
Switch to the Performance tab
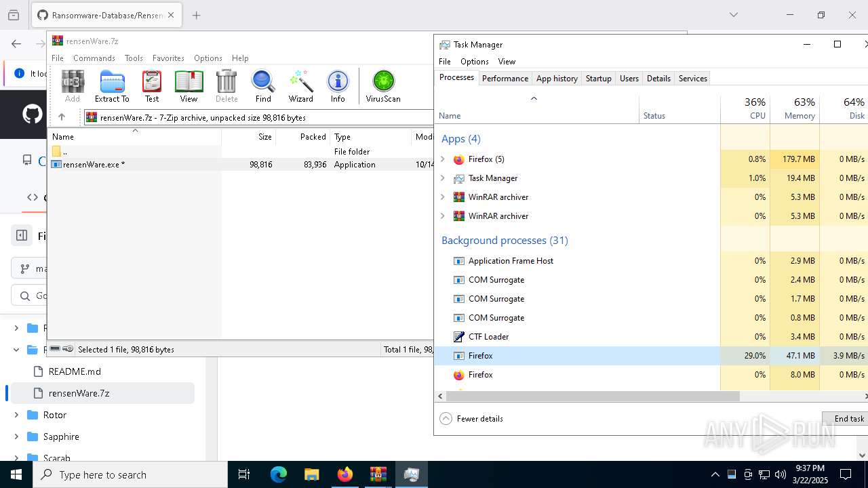[505, 79]
